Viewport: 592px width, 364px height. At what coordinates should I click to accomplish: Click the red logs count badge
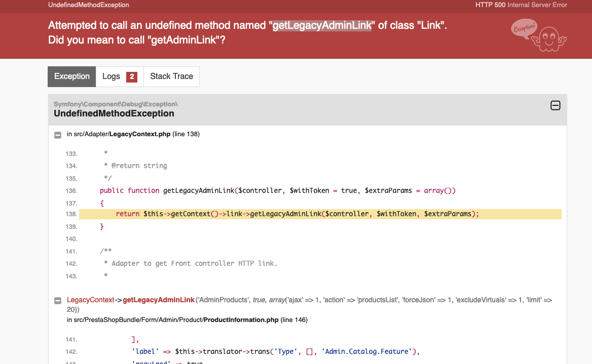131,76
